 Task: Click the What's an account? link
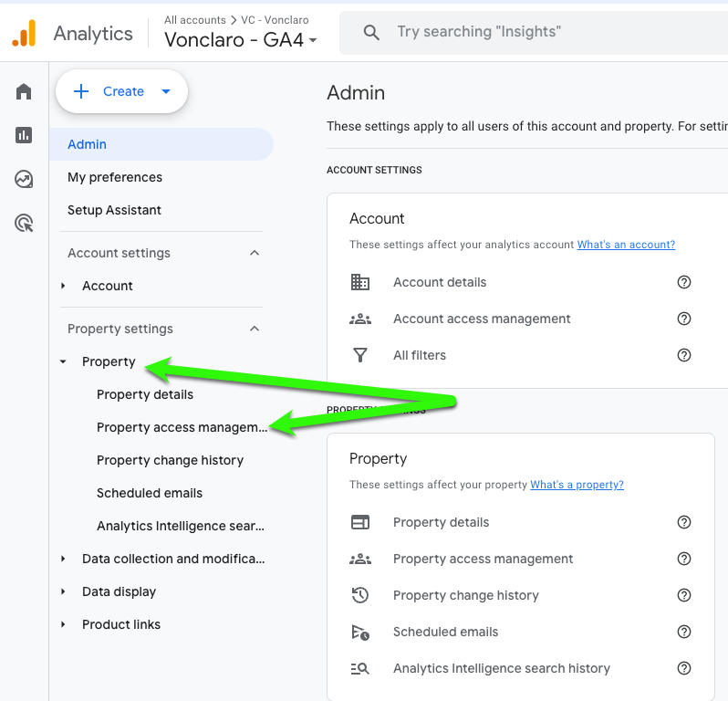click(626, 245)
